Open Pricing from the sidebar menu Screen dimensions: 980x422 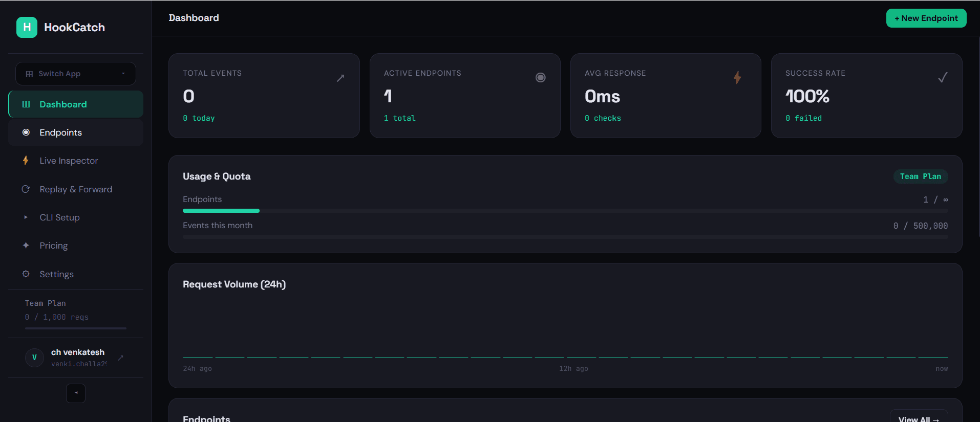[x=53, y=246]
